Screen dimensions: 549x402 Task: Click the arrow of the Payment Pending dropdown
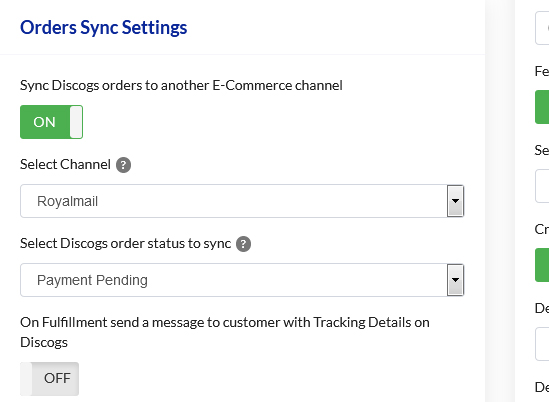coord(455,280)
